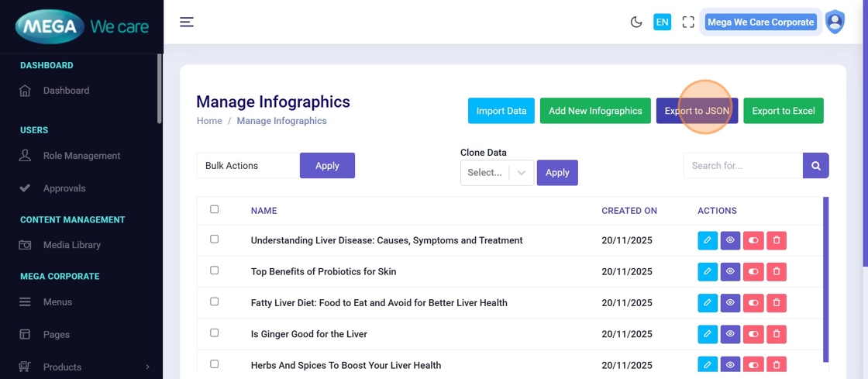This screenshot has width=868, height=379.
Task: Click the Add New Infographics button
Action: coord(595,111)
